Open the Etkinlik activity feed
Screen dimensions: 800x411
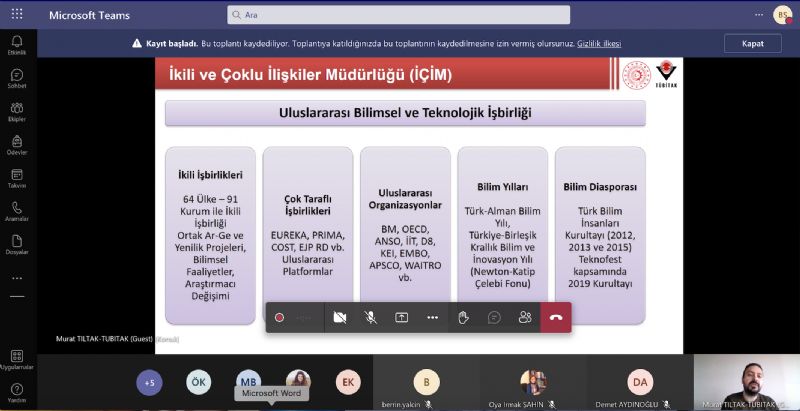coord(17,45)
